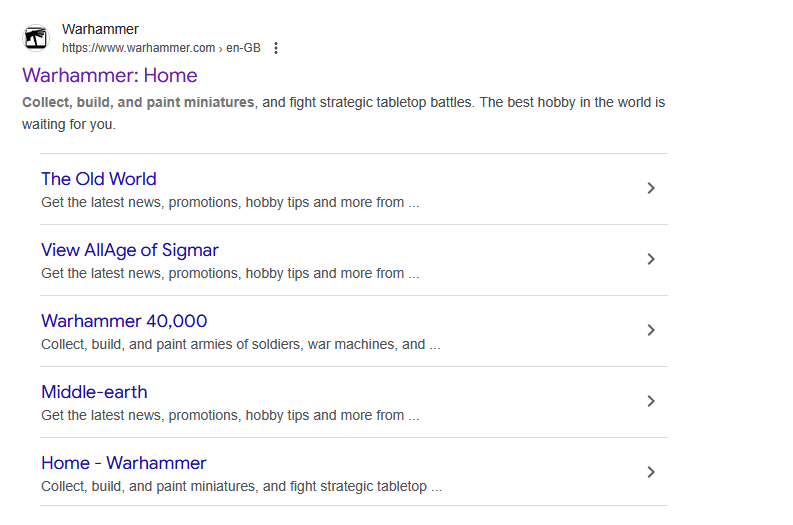Image resolution: width=793 pixels, height=525 pixels.
Task: Click the 'Collect, build, and paint armies' snippet
Action: click(241, 344)
